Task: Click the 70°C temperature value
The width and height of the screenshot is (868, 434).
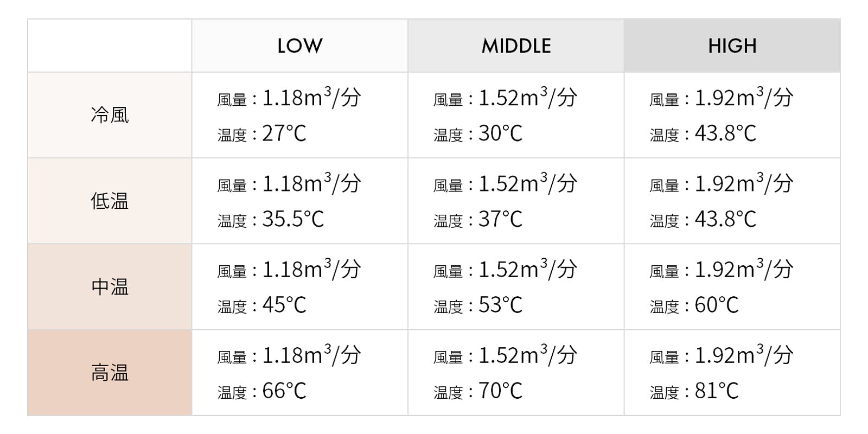Action: tap(500, 391)
